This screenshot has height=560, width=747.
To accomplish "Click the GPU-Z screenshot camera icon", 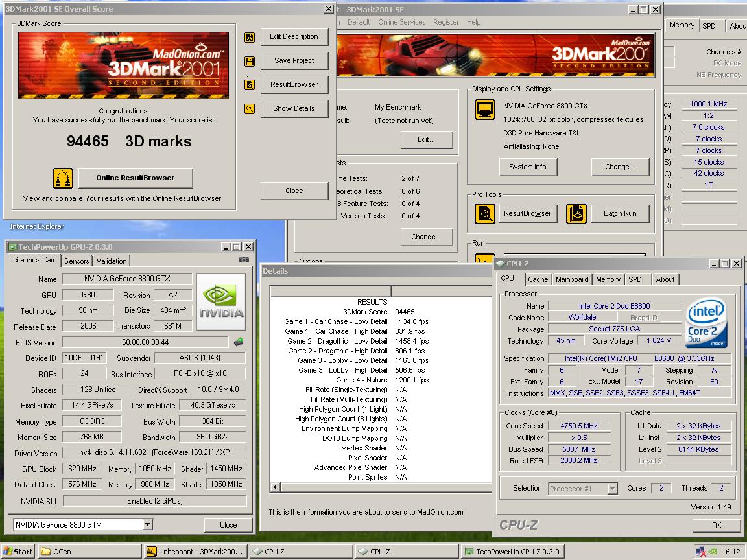I will [x=243, y=259].
